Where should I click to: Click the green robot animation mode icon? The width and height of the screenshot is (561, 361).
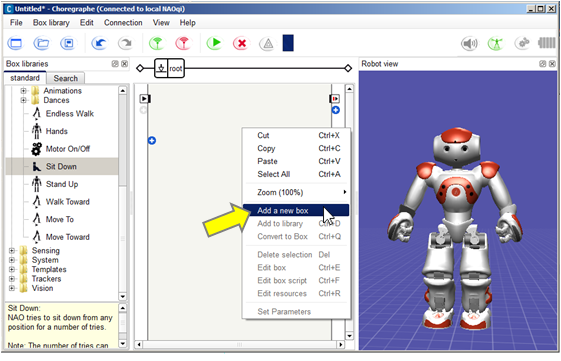496,44
